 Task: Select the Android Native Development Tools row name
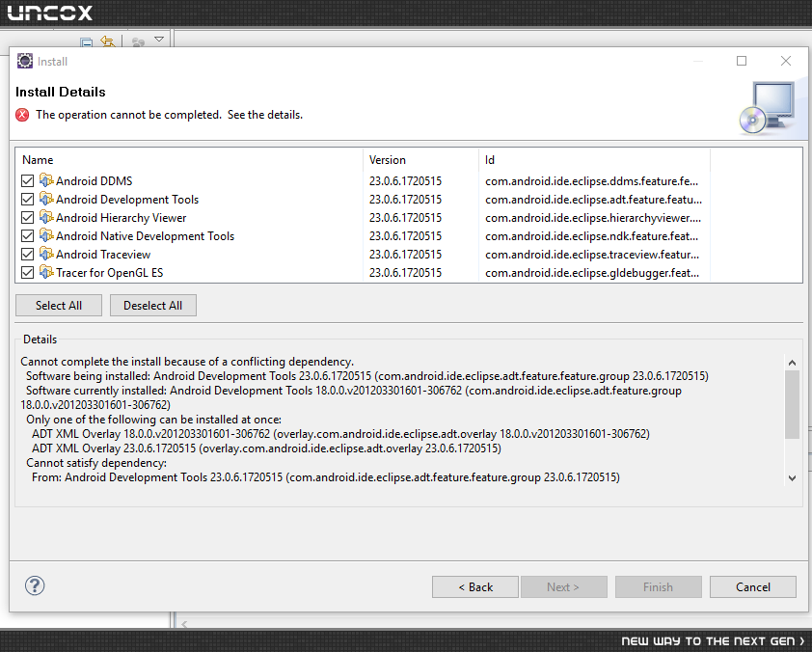click(145, 236)
